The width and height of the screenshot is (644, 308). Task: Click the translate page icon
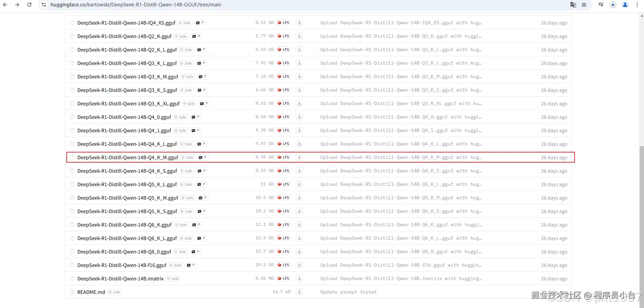(573, 5)
